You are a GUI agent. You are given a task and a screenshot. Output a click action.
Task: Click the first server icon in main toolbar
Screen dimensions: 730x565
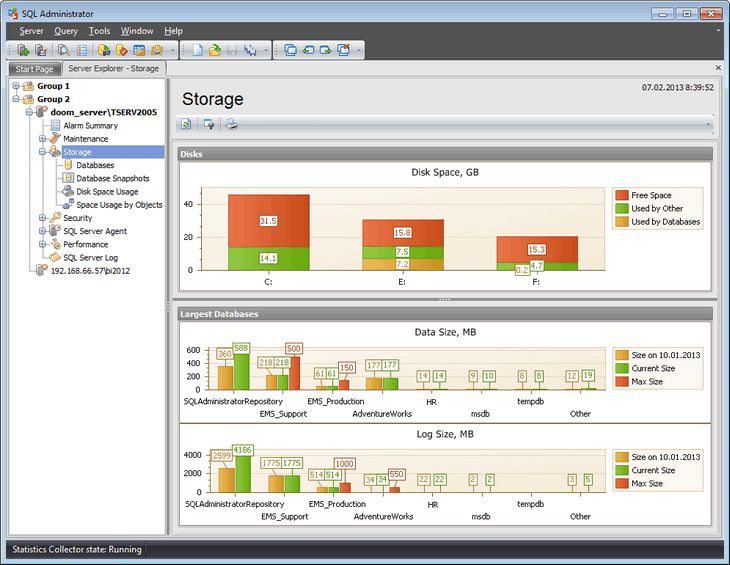[23, 50]
